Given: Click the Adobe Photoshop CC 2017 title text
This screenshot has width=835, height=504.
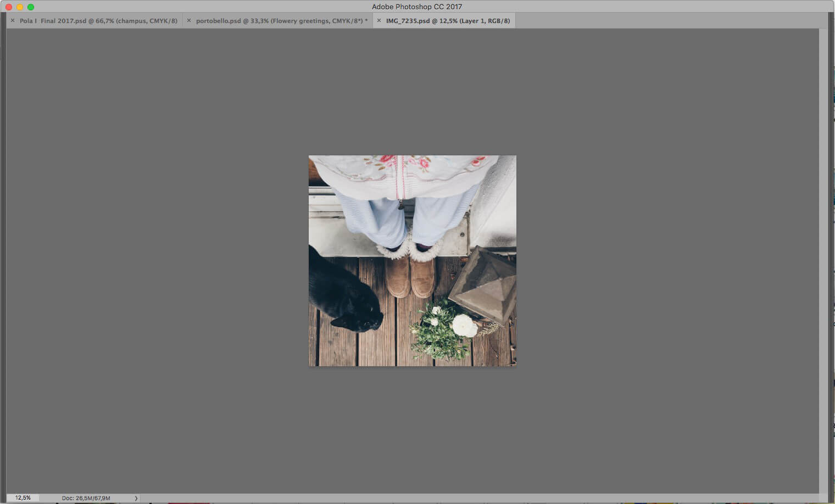Looking at the screenshot, I should [x=417, y=7].
